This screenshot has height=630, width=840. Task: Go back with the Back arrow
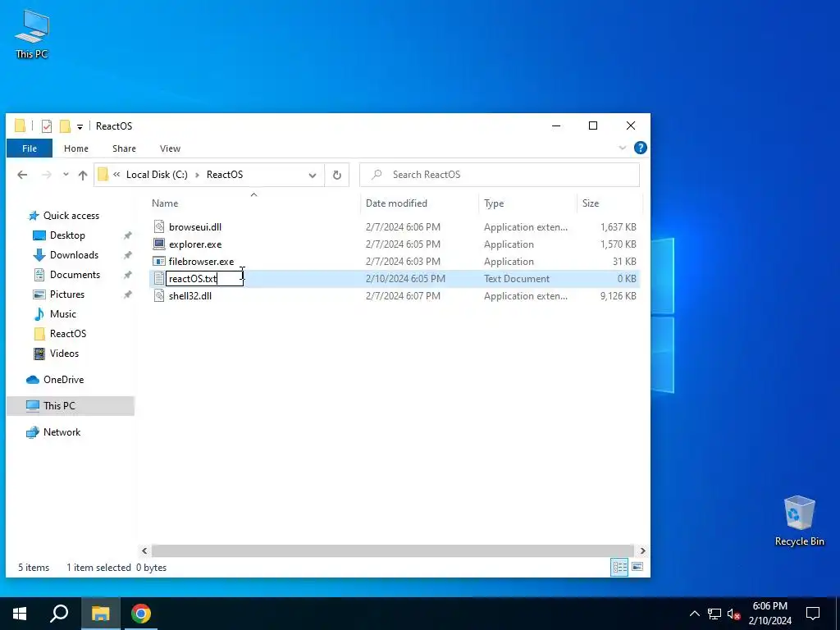tap(22, 175)
